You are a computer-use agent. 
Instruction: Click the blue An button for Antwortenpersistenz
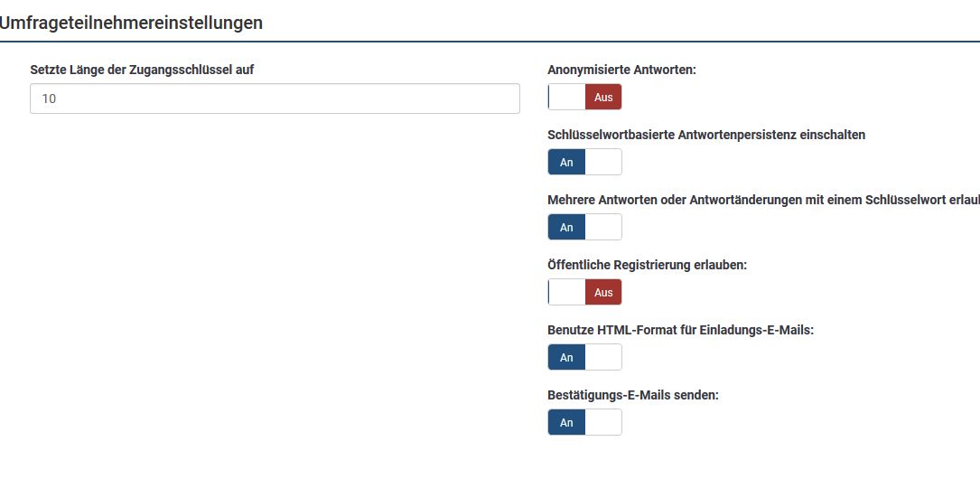[x=566, y=163]
